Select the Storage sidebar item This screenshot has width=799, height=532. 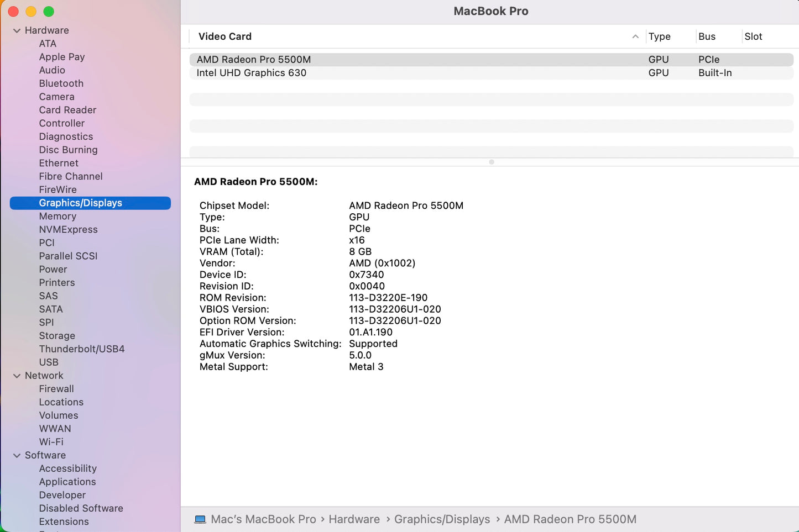(x=57, y=335)
